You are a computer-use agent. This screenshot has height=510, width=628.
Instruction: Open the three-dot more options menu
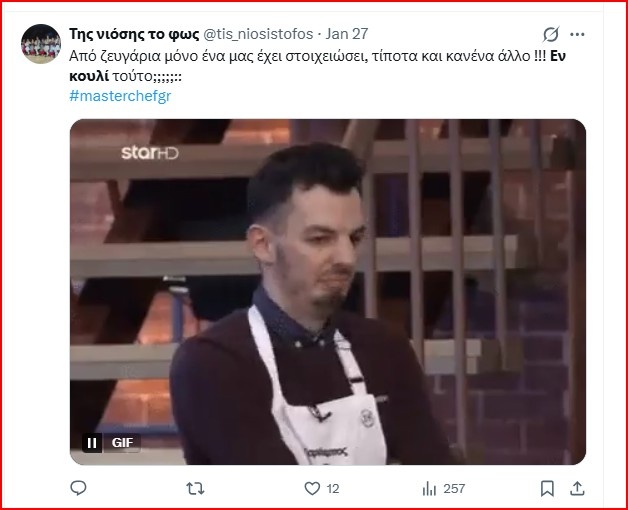coord(577,34)
